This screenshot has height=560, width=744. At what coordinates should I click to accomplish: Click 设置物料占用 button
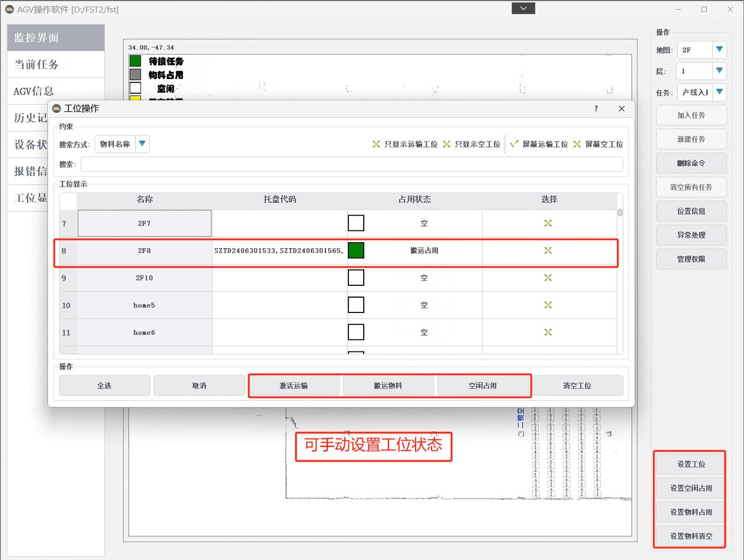[692, 512]
